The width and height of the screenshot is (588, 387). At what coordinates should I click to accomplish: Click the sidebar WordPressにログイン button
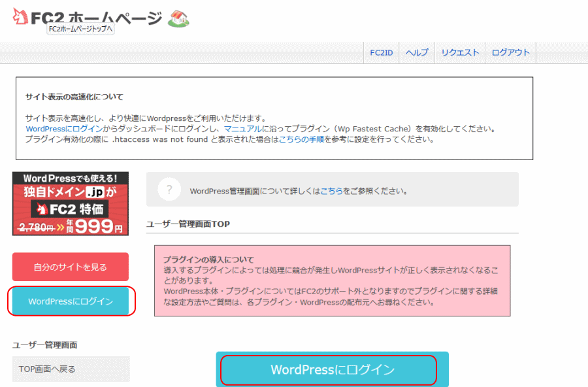pyautogui.click(x=71, y=301)
